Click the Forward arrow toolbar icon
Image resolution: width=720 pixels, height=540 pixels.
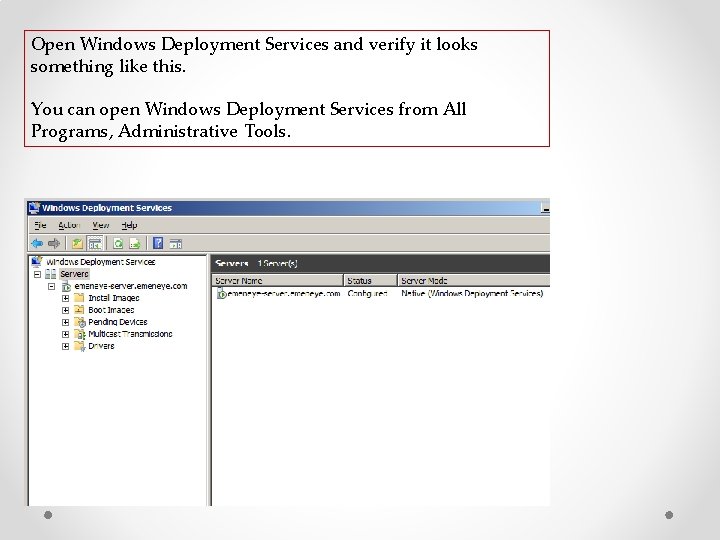click(x=54, y=243)
